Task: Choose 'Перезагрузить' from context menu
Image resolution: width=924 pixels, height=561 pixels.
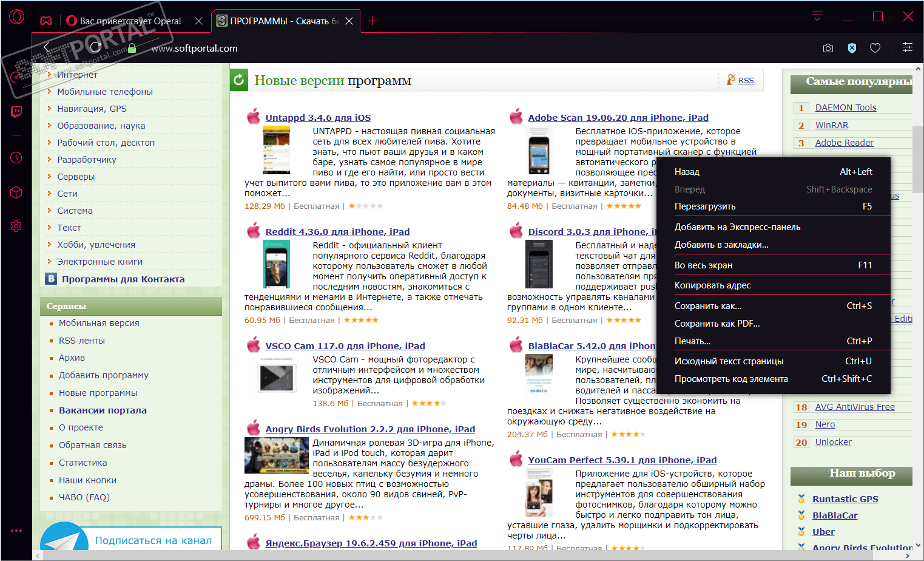Action: (x=774, y=206)
